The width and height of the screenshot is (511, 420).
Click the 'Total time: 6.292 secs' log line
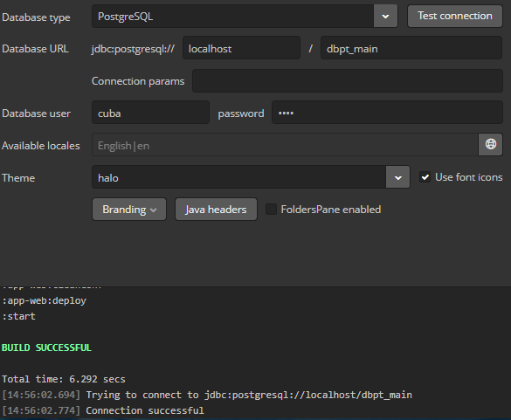point(64,379)
